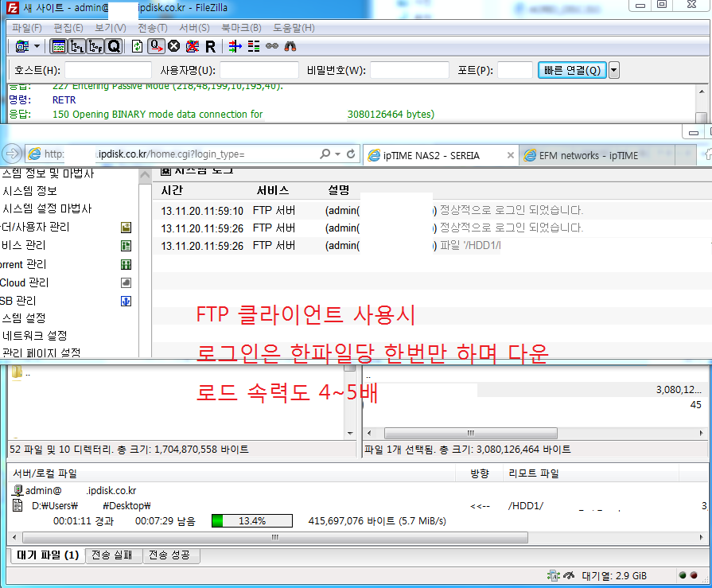This screenshot has width=712, height=588.
Task: Focus the 호스트(H) input field
Action: tap(108, 70)
